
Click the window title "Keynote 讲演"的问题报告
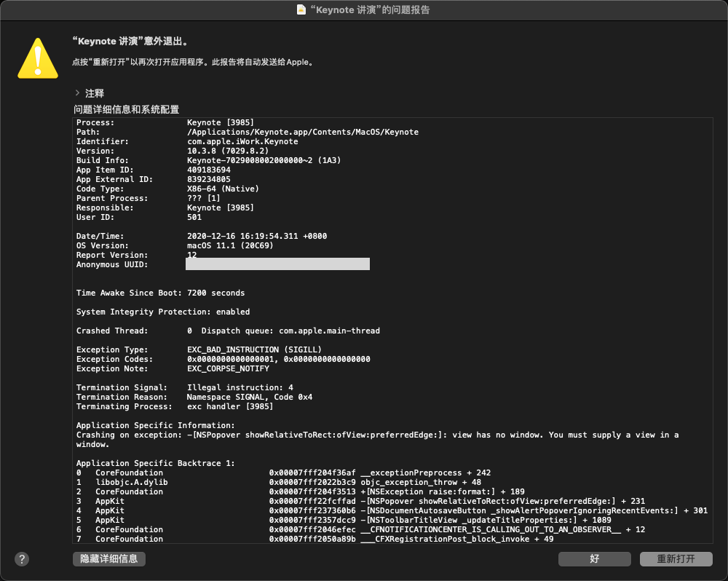[x=370, y=9]
